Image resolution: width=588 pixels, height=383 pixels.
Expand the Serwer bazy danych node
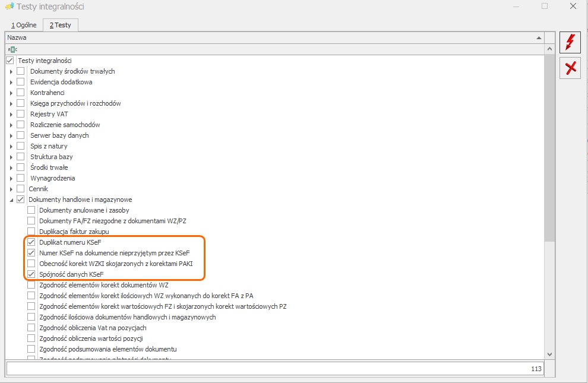11,135
